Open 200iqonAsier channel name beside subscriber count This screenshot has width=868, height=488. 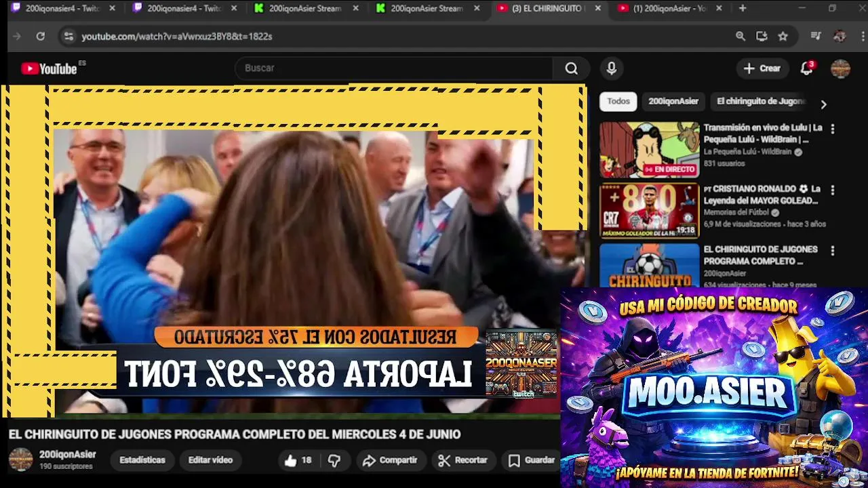coord(68,455)
